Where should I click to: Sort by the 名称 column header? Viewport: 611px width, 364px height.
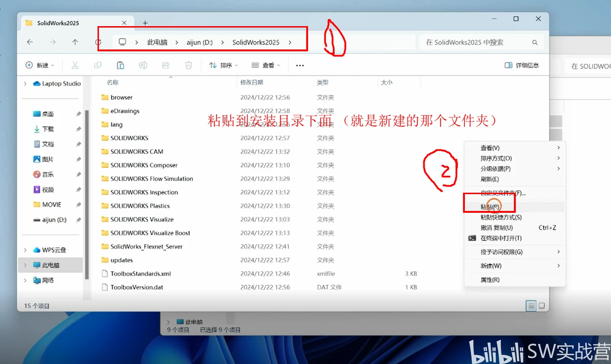(113, 83)
